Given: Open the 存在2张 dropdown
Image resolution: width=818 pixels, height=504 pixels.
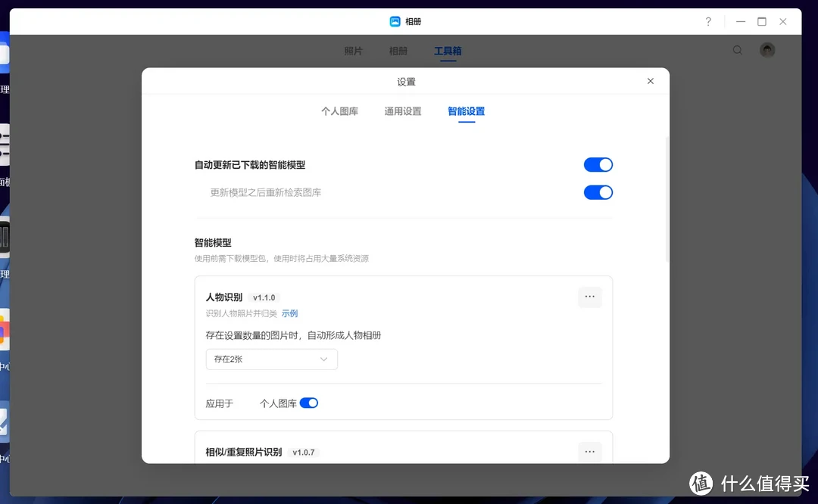Looking at the screenshot, I should click(x=271, y=359).
